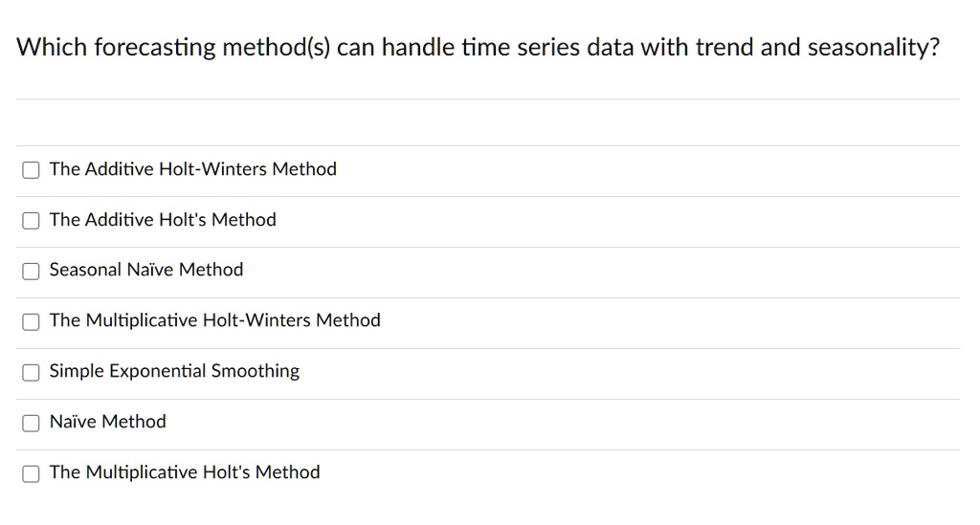Click the 'Seasonal Naïve Method' label text
Viewport: 980px width, 525px height.
pyautogui.click(x=146, y=270)
